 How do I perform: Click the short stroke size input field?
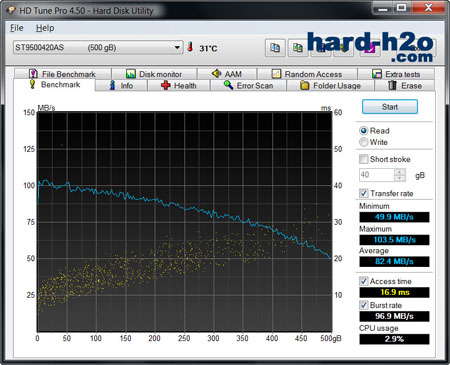377,175
